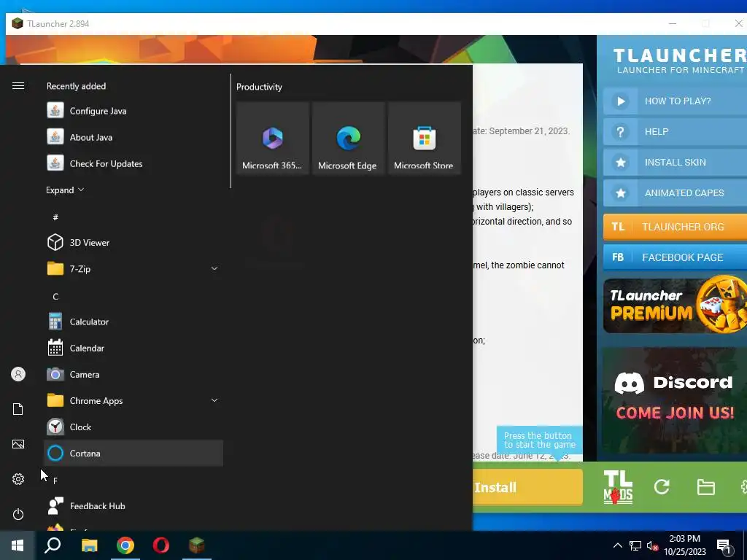Open Power options in Start menu
Viewport: 747px width, 560px height.
18,514
